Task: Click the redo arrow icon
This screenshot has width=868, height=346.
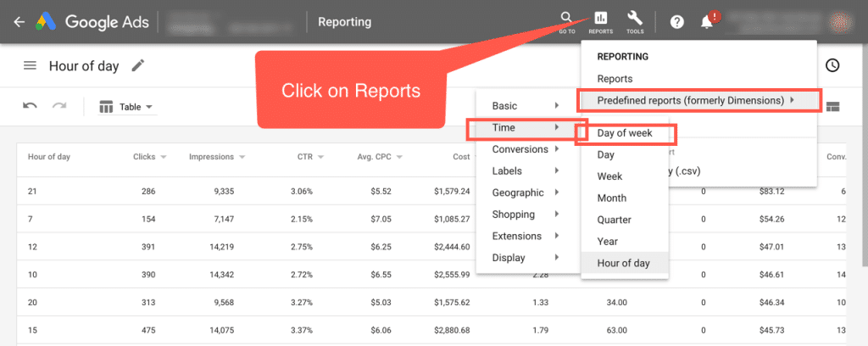Action: [59, 106]
